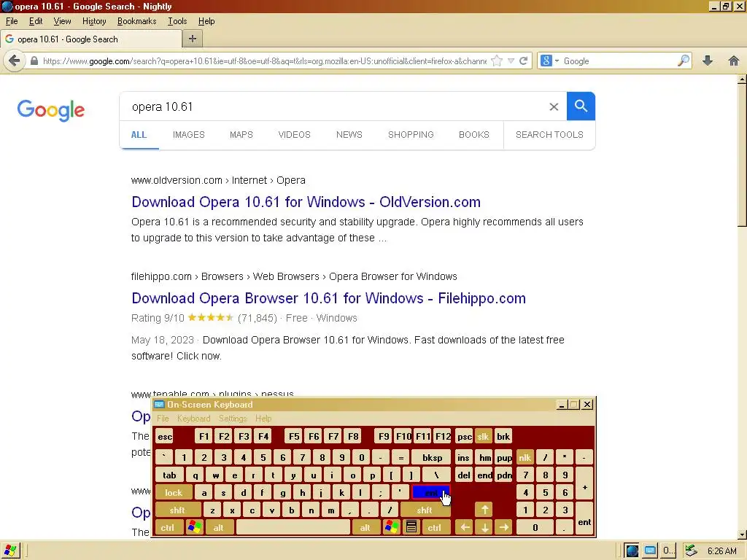Toggle the lock (caps lock) key
The image size is (747, 560).
pos(174,492)
